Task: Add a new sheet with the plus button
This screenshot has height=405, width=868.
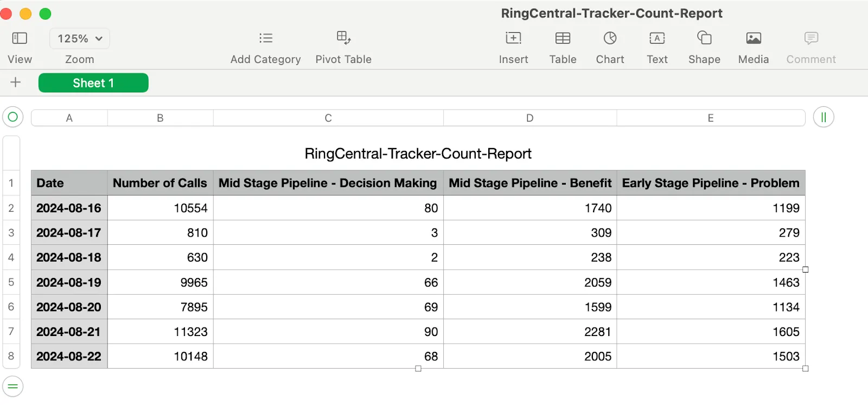Action: click(16, 83)
